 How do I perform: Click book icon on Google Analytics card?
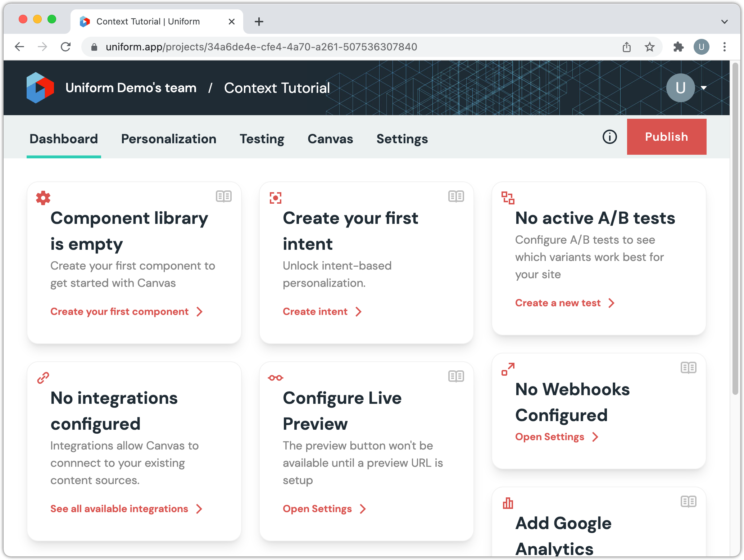tap(688, 501)
